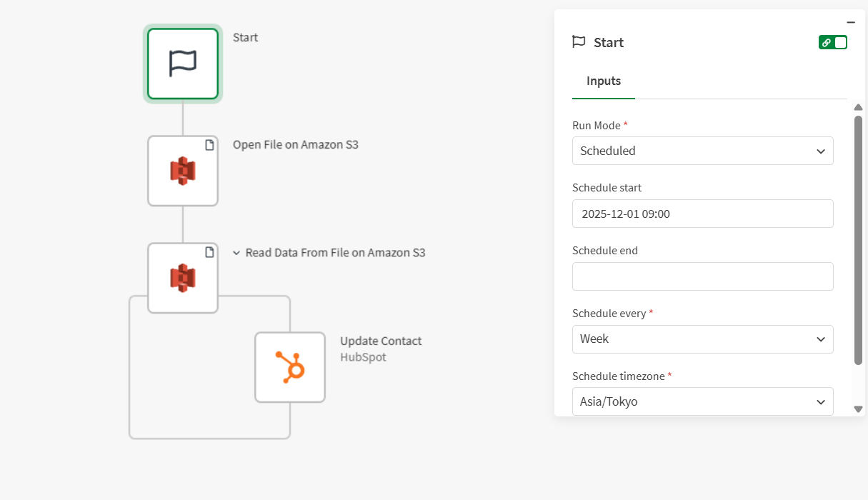Click the Schedule start date field
Viewport: 868px width, 500px height.
pos(702,214)
